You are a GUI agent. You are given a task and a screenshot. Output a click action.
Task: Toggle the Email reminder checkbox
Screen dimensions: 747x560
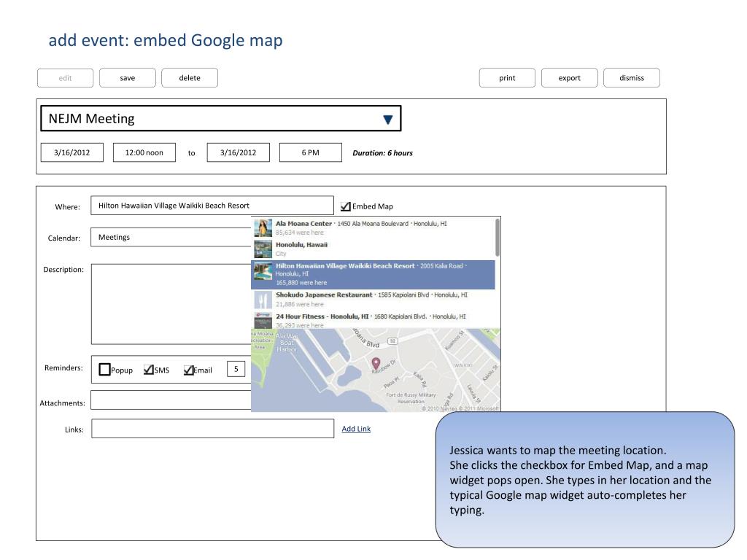click(189, 370)
